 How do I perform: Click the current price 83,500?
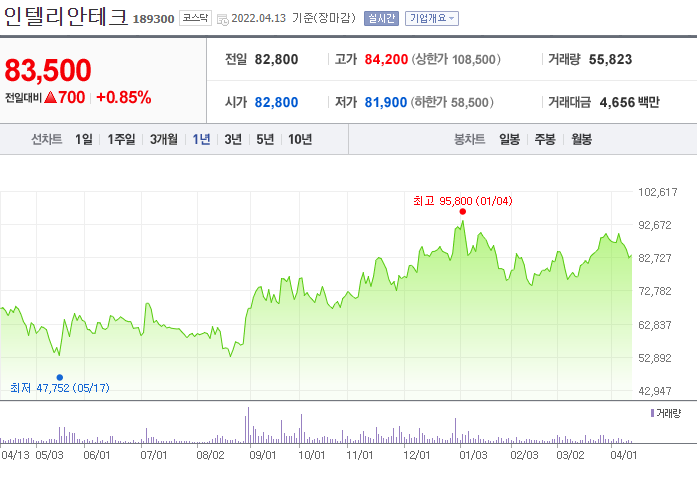point(48,70)
